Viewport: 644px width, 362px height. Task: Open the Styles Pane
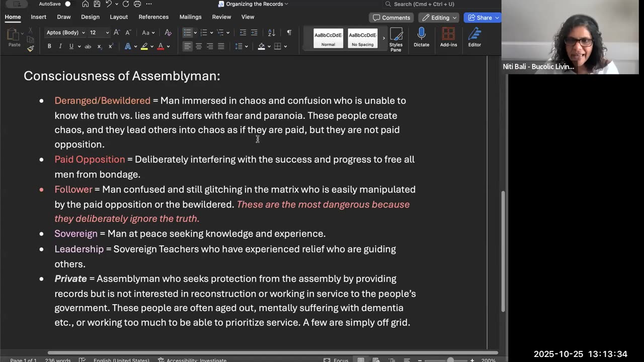pos(396,40)
